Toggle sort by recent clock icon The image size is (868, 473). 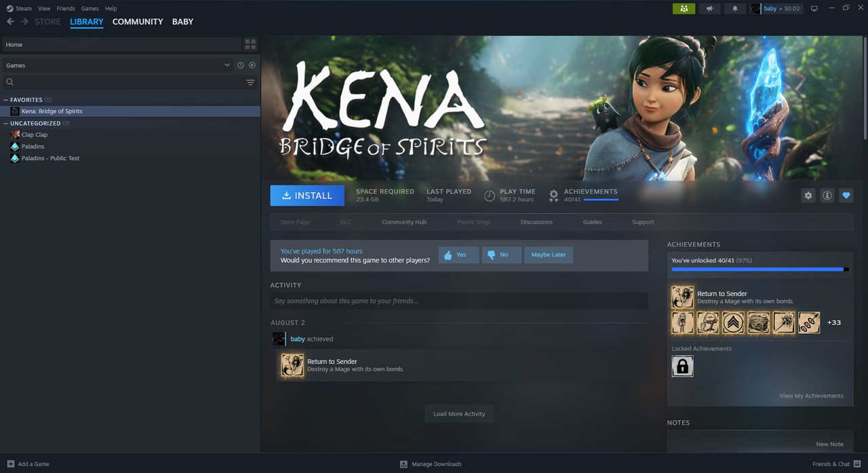click(240, 65)
